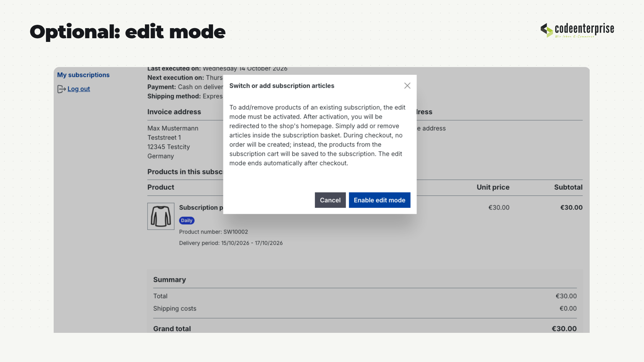Click the Next execution on label
This screenshot has height=362, width=644.
(175, 78)
